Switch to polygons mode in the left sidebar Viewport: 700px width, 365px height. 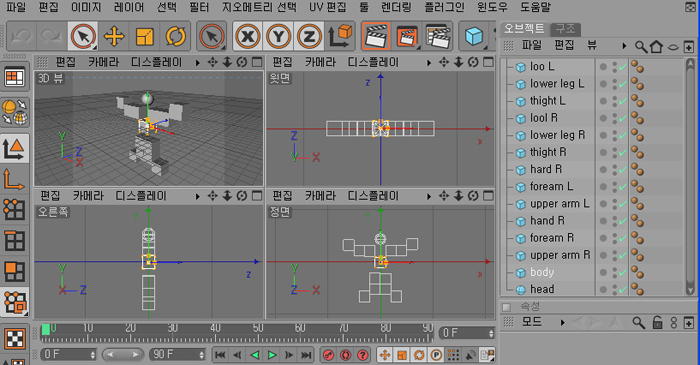[x=15, y=271]
